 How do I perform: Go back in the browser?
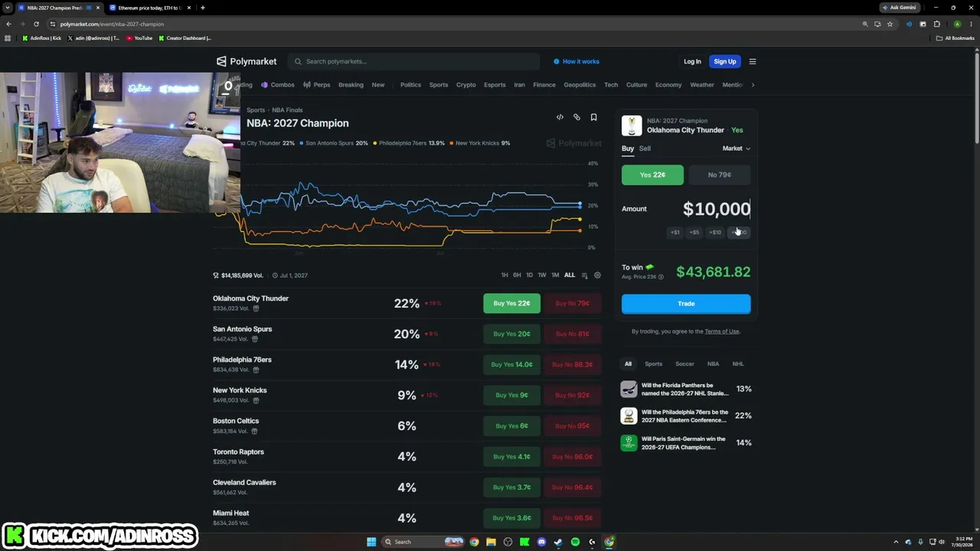(8, 24)
